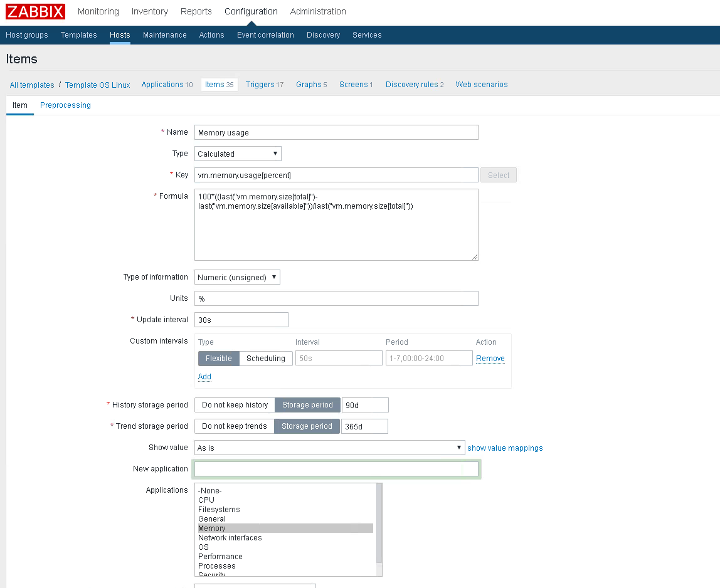Open the Configuration menu
This screenshot has height=588, width=720.
[x=251, y=11]
